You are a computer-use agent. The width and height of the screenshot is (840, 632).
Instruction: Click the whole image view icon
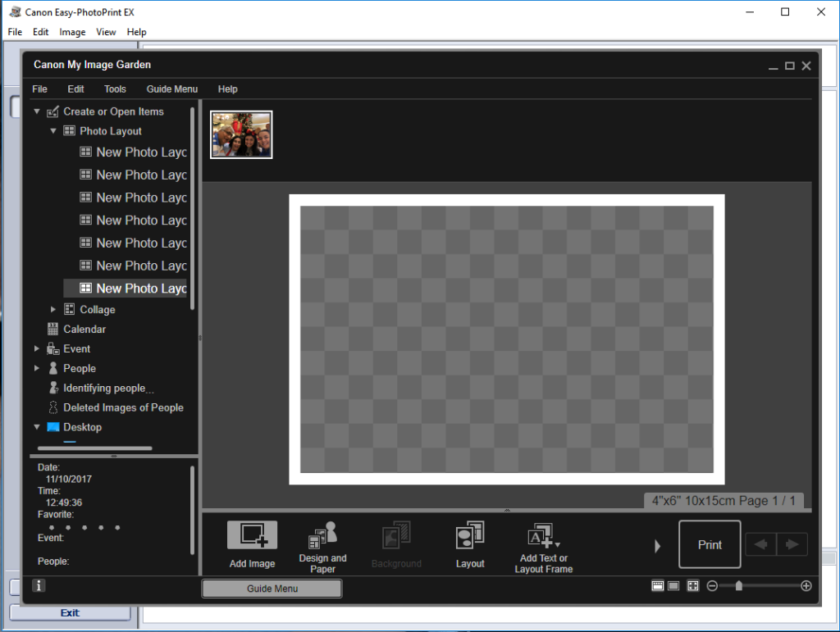click(692, 586)
